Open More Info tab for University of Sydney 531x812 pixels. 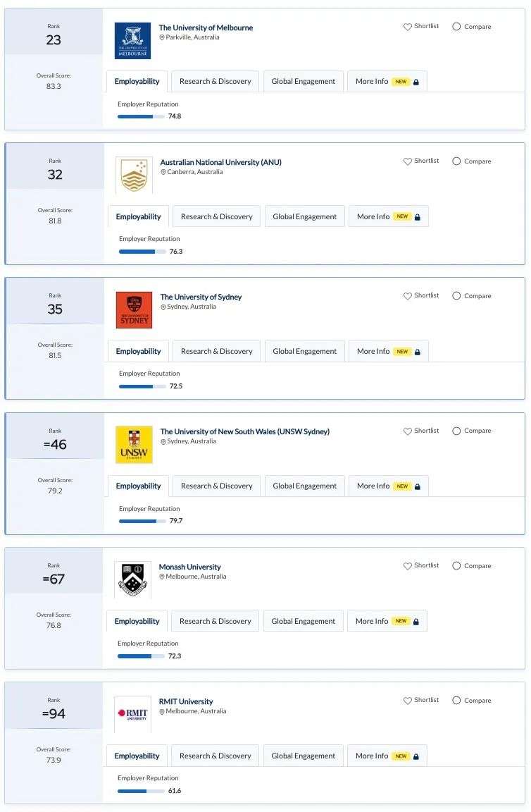(x=389, y=351)
